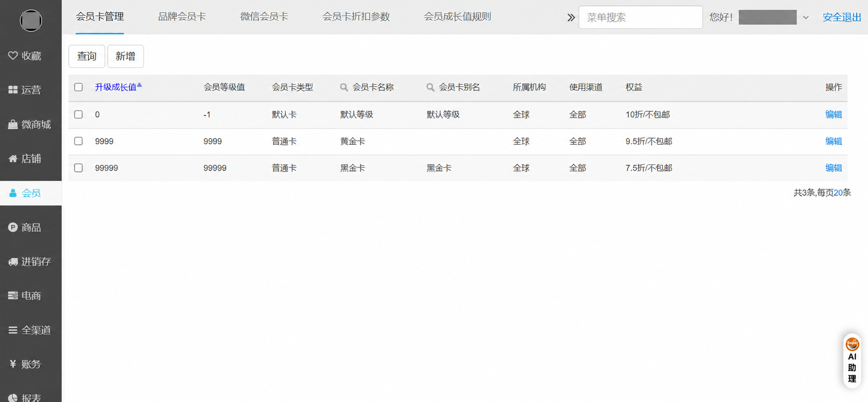Check the 黑金卡 row checkbox

[79, 168]
